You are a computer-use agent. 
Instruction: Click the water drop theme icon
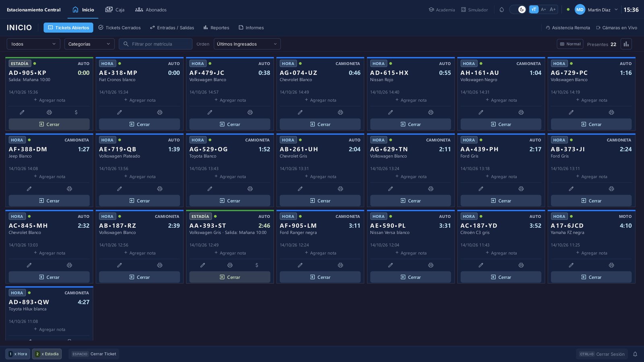click(502, 10)
